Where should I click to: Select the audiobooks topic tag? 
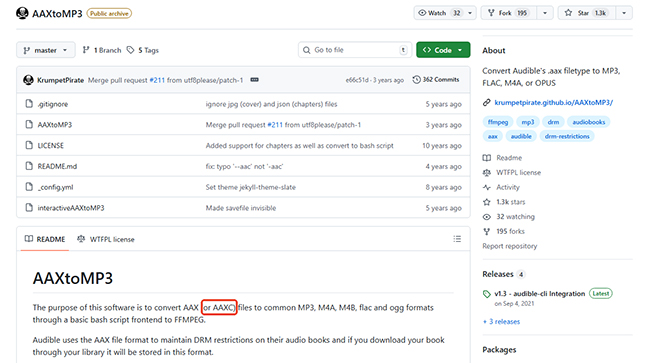[589, 122]
